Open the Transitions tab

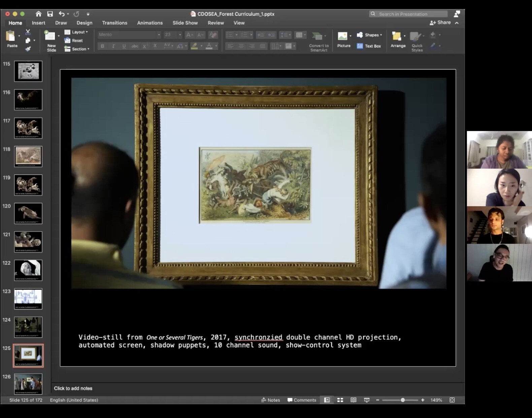click(x=114, y=23)
